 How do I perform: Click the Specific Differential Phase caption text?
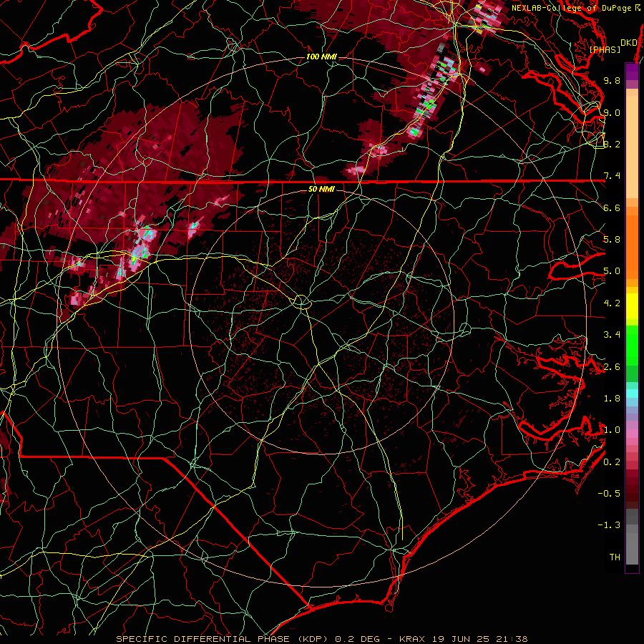[x=322, y=639]
